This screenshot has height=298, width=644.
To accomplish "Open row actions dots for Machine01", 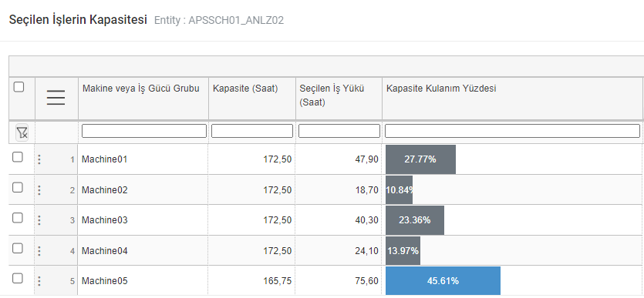I will [x=39, y=159].
